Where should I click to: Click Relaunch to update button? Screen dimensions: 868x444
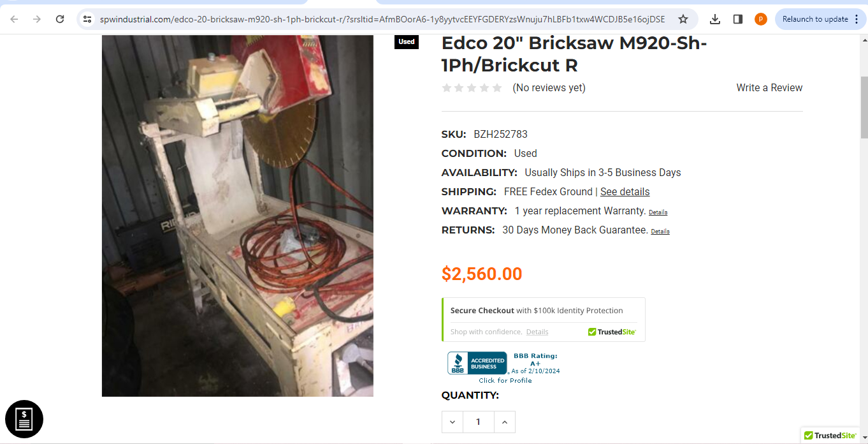[814, 19]
